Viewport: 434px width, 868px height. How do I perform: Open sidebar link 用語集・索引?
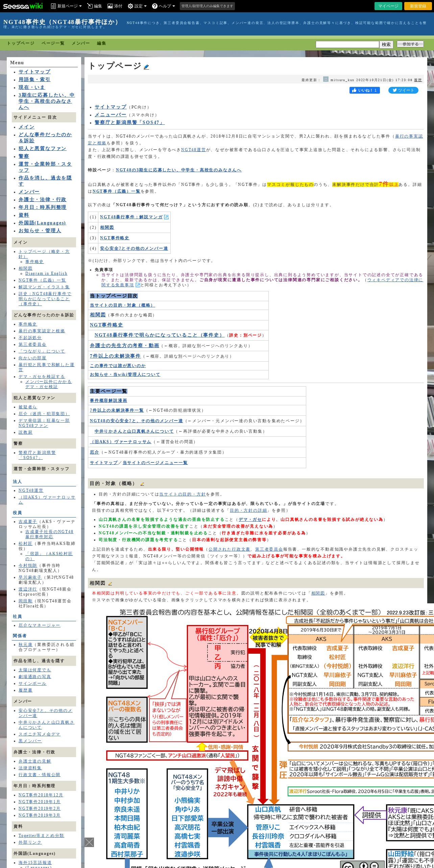[34, 79]
